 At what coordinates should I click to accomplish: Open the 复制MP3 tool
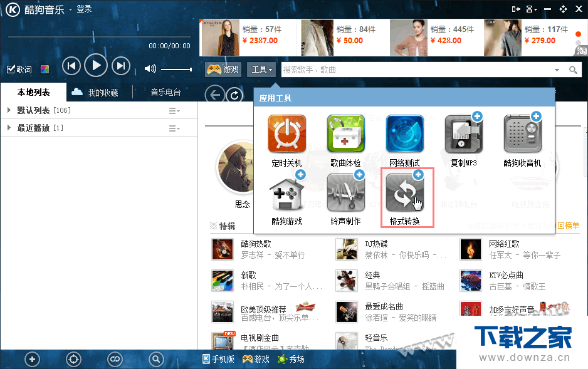[x=463, y=133]
